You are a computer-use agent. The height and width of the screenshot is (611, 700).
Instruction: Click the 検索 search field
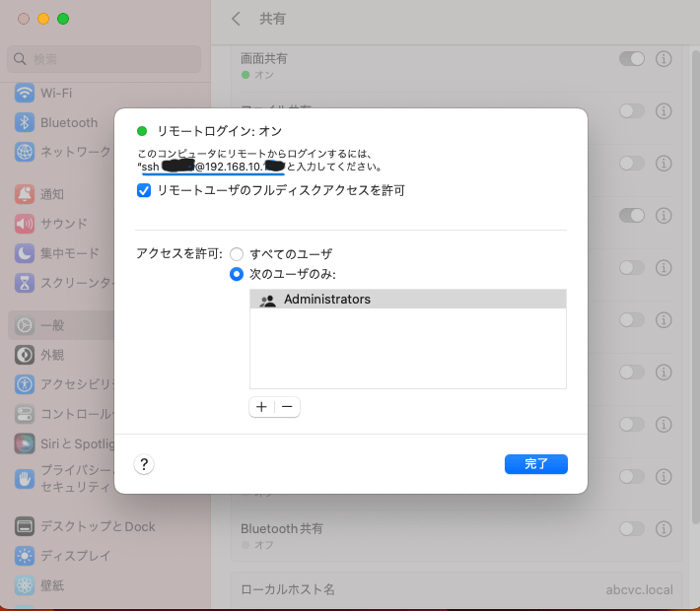(x=105, y=59)
